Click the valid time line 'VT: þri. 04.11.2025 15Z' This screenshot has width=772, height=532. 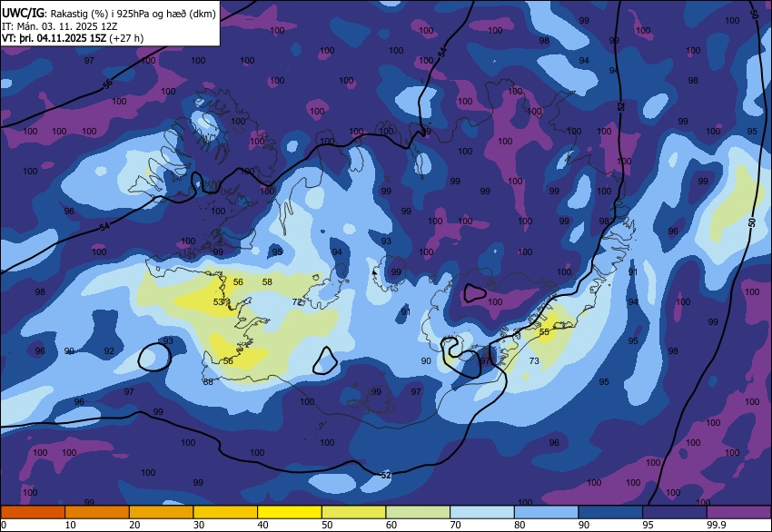[x=54, y=38]
